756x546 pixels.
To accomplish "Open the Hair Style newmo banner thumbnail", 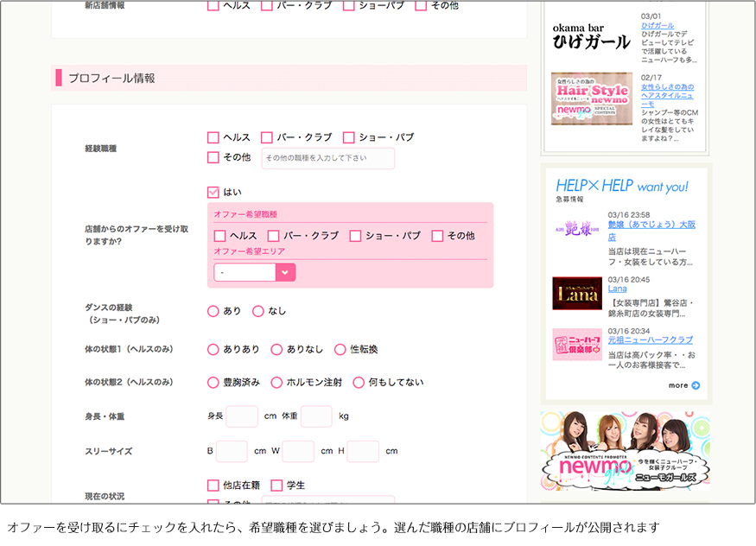I will click(x=592, y=98).
